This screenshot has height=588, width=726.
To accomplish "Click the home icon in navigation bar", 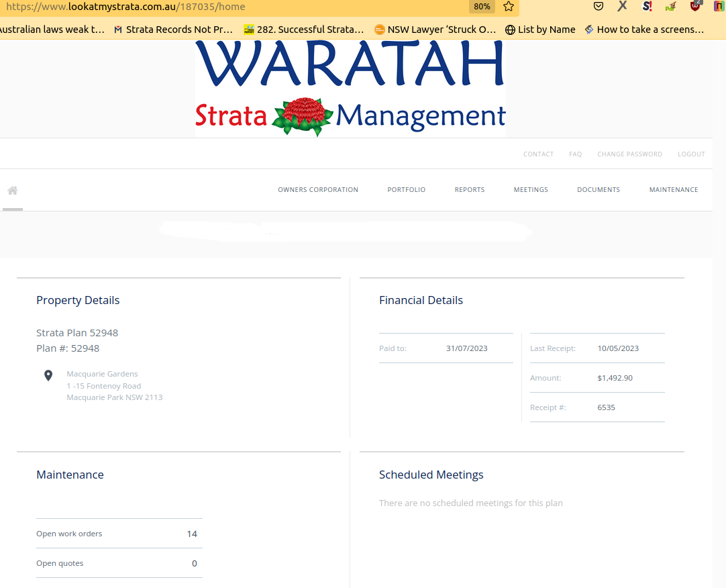I will click(13, 191).
